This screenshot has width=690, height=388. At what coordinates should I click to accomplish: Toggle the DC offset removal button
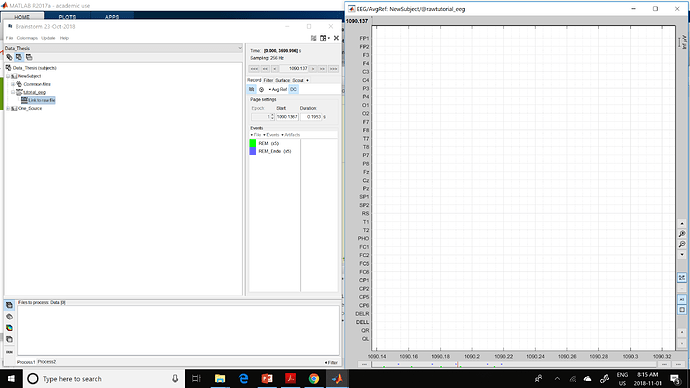294,89
